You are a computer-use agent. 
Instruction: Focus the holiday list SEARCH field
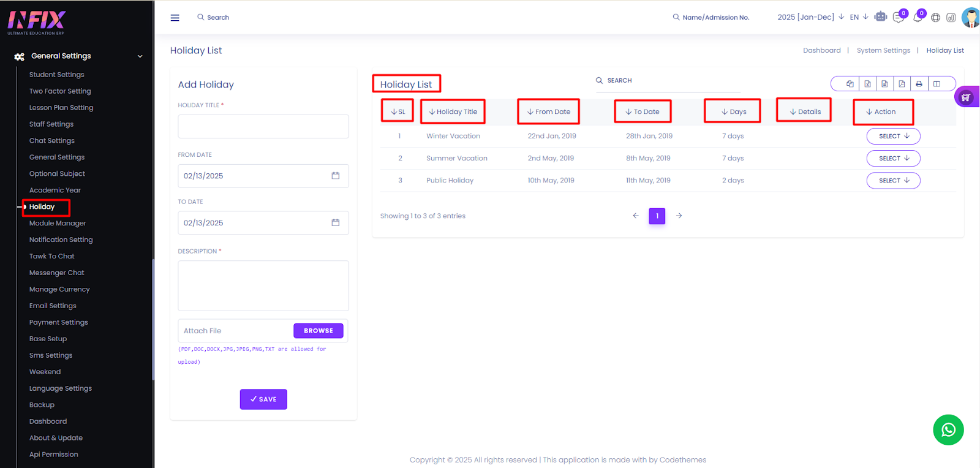pyautogui.click(x=668, y=81)
